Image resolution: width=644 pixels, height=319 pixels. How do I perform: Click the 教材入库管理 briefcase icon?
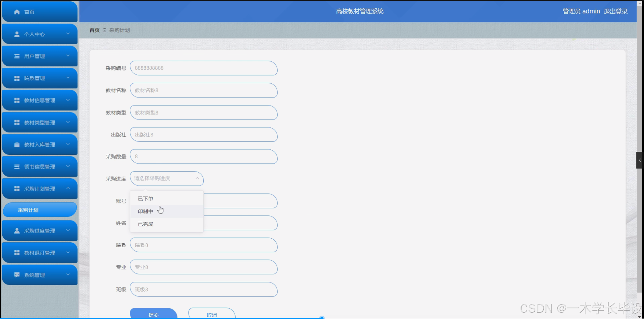tap(17, 144)
